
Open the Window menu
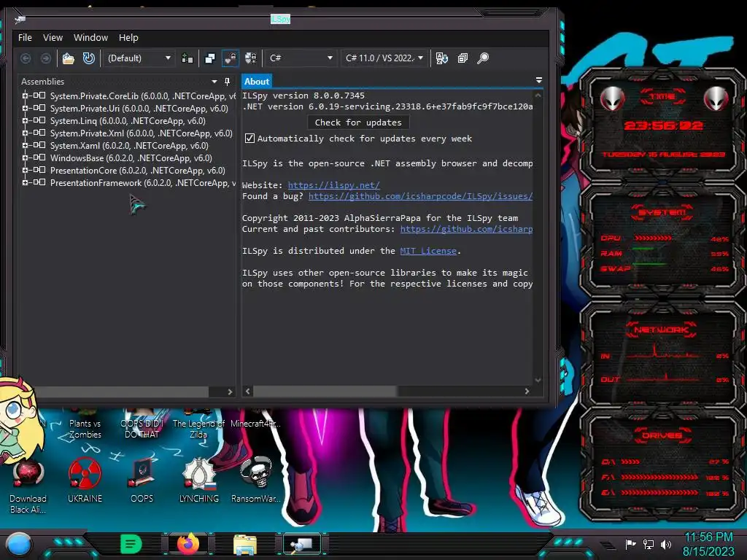point(90,38)
